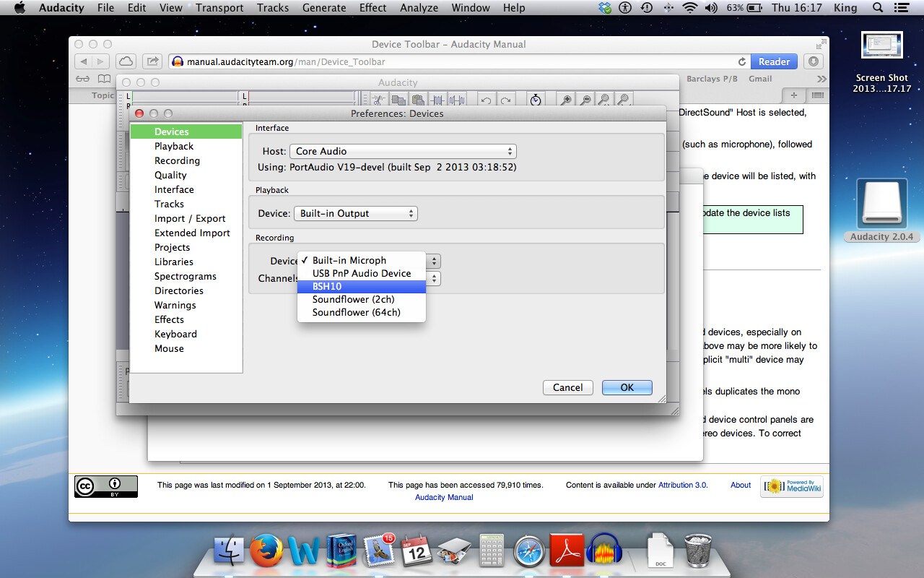Open bookmarks book icon in Safari
Image resolution: width=924 pixels, height=578 pixels.
[x=105, y=79]
